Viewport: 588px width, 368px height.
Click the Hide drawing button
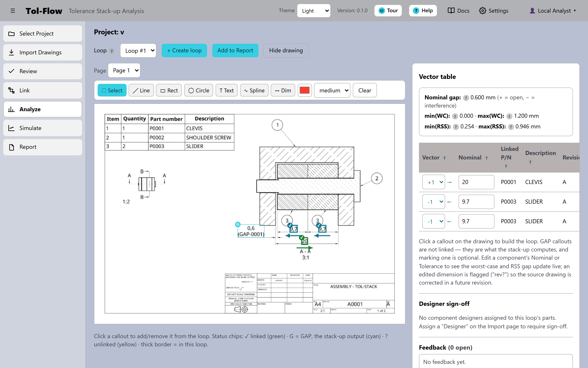click(x=286, y=51)
